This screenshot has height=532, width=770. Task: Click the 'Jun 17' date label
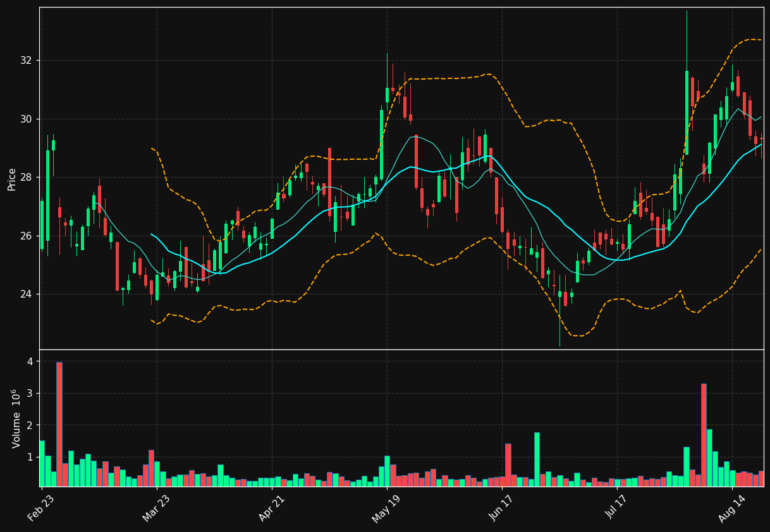point(503,508)
